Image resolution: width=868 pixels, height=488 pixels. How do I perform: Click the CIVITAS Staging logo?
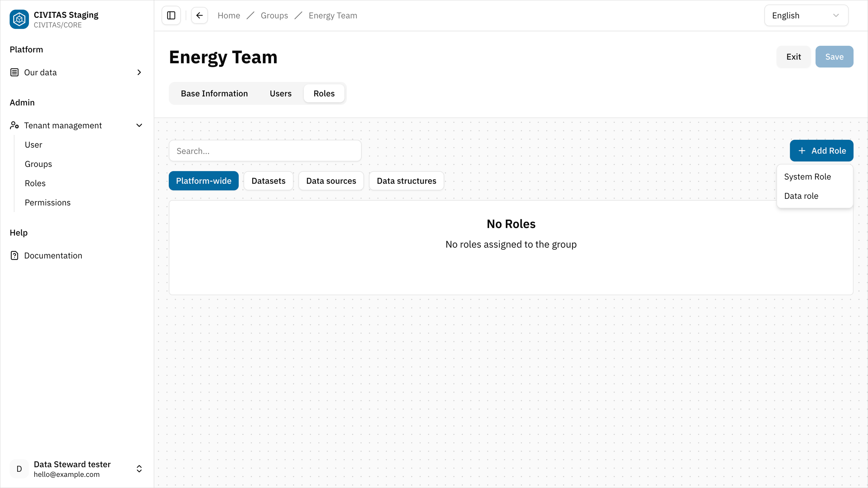(x=19, y=19)
